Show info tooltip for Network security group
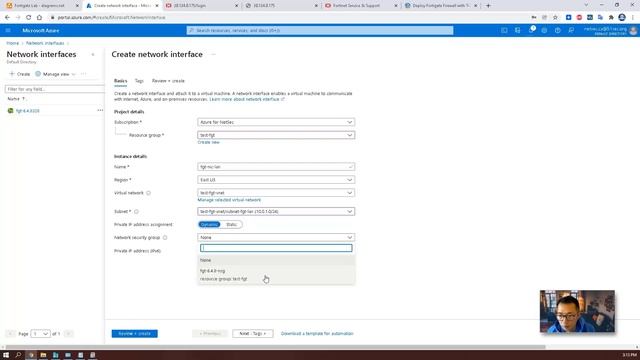Image resolution: width=640 pixels, height=360 pixels. click(165, 237)
